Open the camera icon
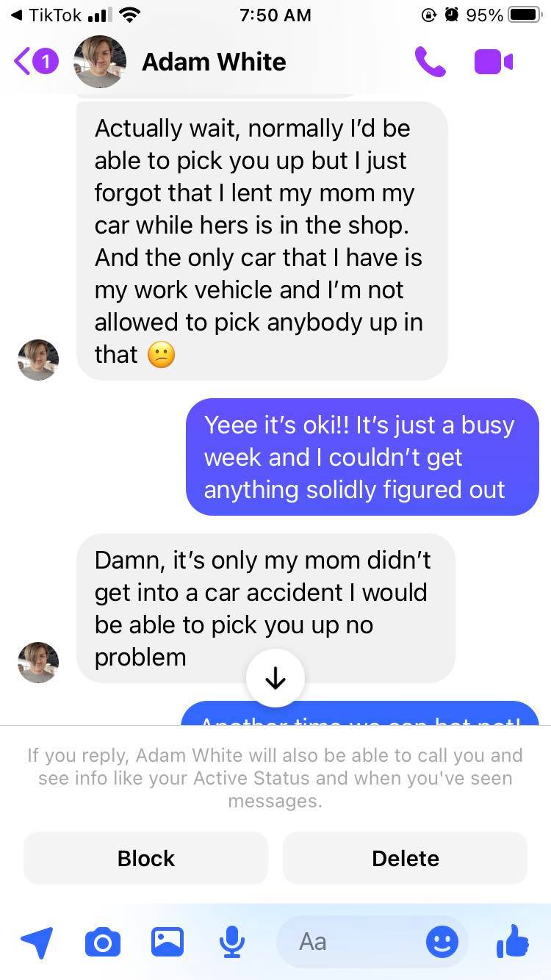This screenshot has height=980, width=551. point(103,942)
